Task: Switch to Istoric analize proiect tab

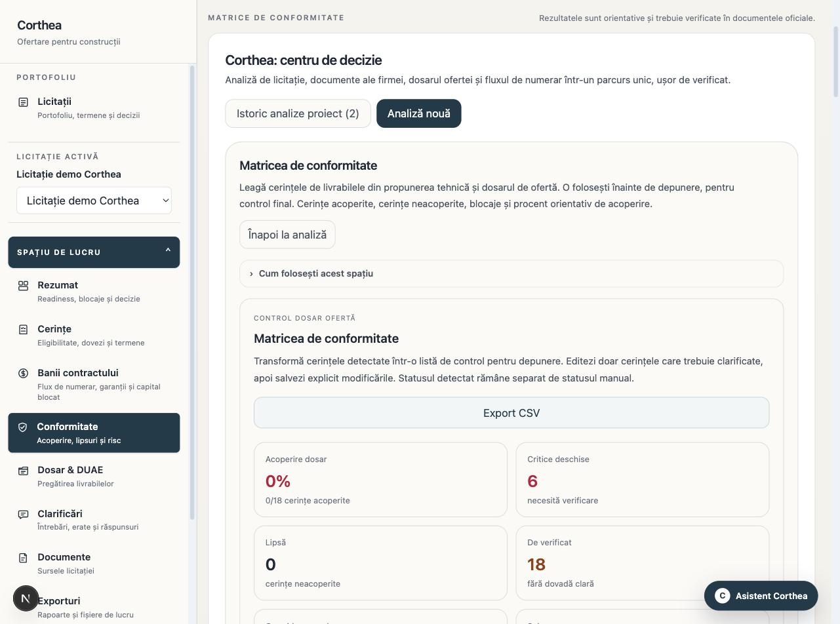Action: click(298, 113)
